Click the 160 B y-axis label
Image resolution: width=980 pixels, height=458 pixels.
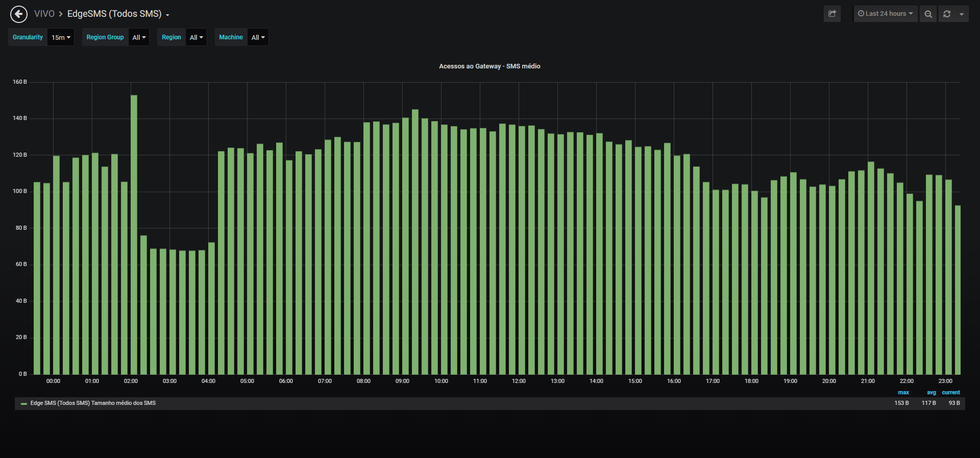[20, 82]
